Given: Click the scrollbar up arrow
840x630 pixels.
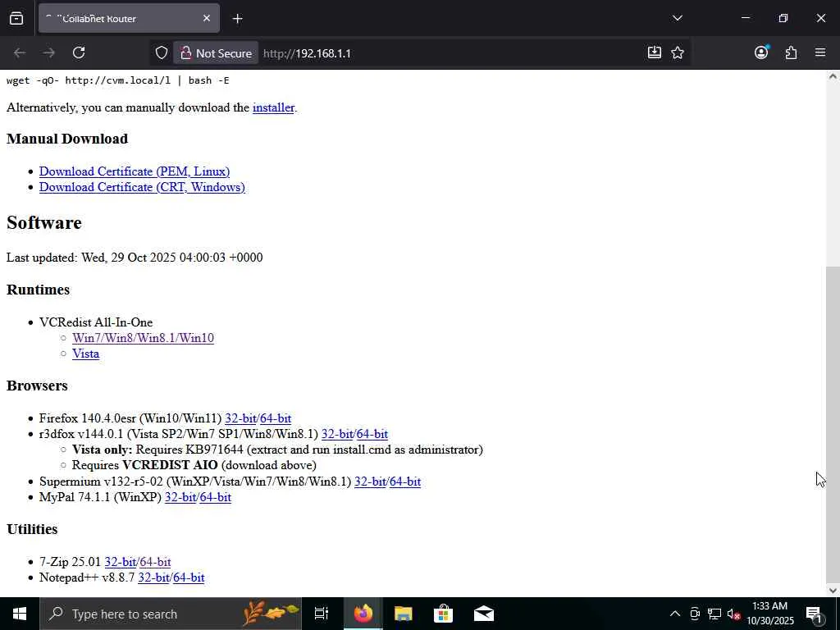Looking at the screenshot, I should [x=833, y=76].
